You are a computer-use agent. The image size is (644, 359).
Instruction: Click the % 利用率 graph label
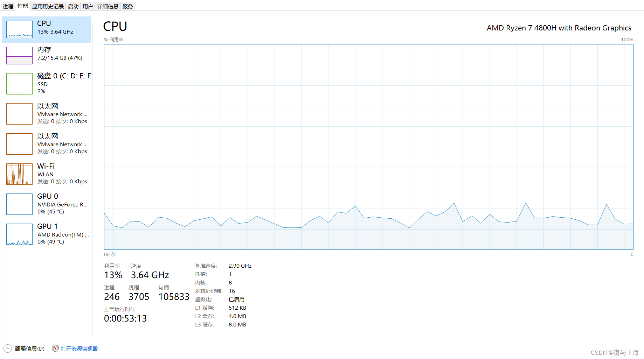click(x=113, y=40)
